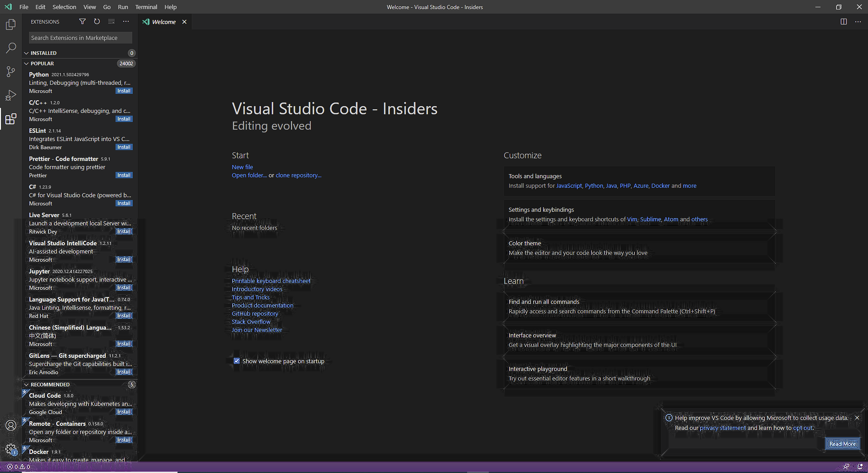Open Printable keyboard cheatsheet link
868x473 pixels.
pyautogui.click(x=271, y=281)
